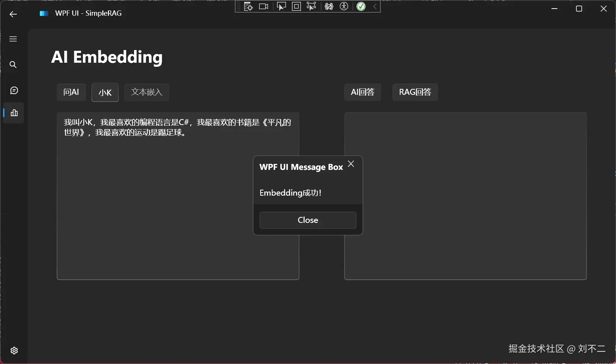Click the RAG回答 button
Viewport: 616px width, 364px height.
coord(415,92)
